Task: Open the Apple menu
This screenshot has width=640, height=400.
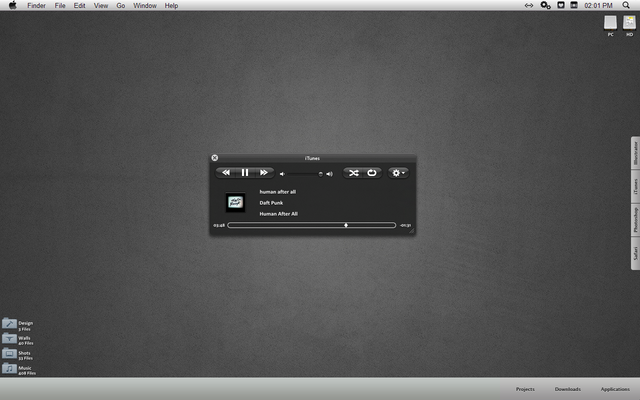Action: (12, 5)
